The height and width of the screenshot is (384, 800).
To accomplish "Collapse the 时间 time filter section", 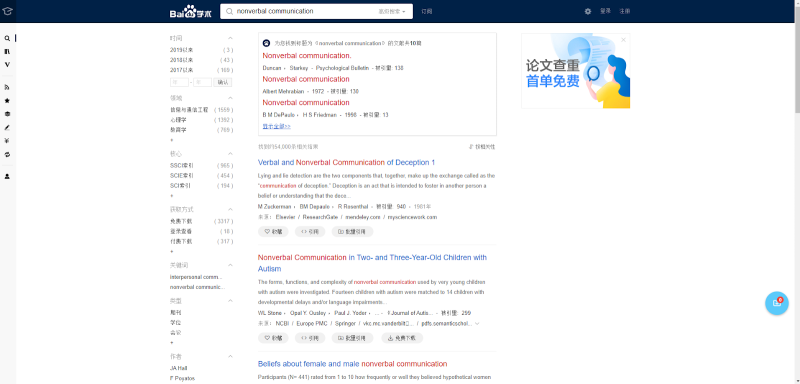I will pos(230,38).
